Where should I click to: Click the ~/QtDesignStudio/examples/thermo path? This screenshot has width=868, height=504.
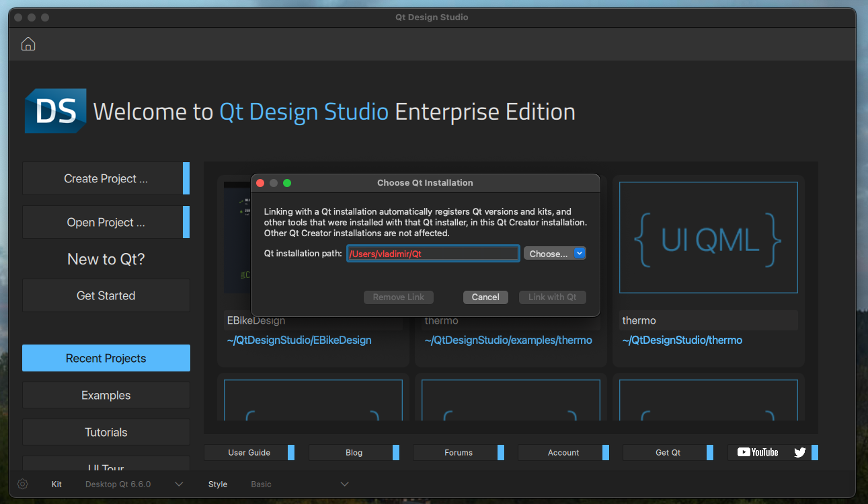pyautogui.click(x=508, y=340)
